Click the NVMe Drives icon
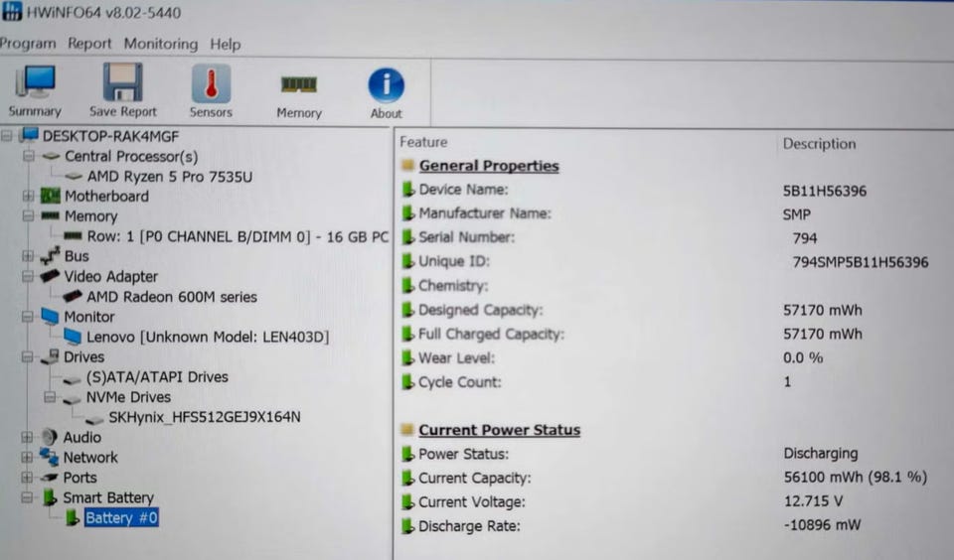 coord(72,399)
